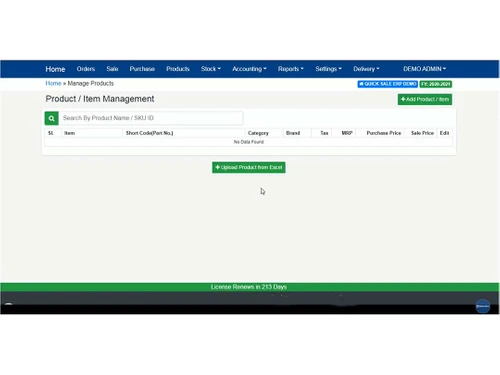Follow the Home breadcrumb link
Image resolution: width=500 pixels, height=375 pixels.
click(x=53, y=83)
